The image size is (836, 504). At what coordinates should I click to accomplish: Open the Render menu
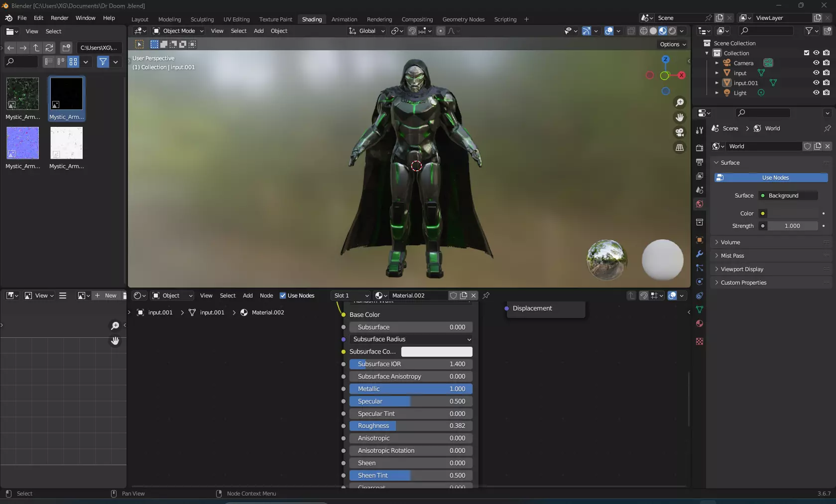tap(59, 18)
